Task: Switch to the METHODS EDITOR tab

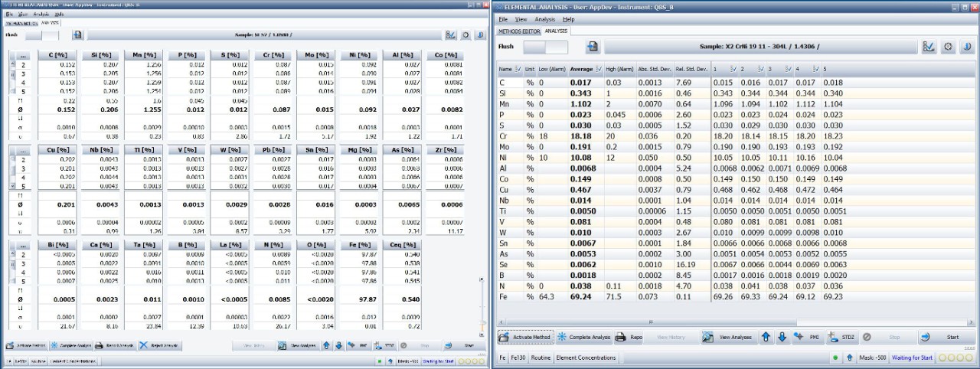Action: pyautogui.click(x=518, y=31)
